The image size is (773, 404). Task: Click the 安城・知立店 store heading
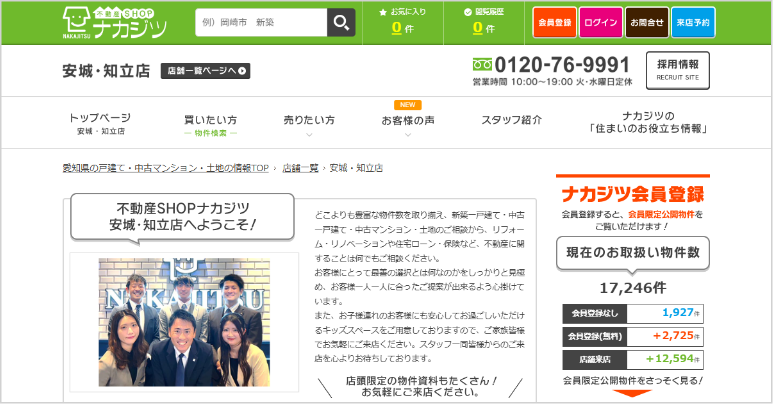(106, 71)
